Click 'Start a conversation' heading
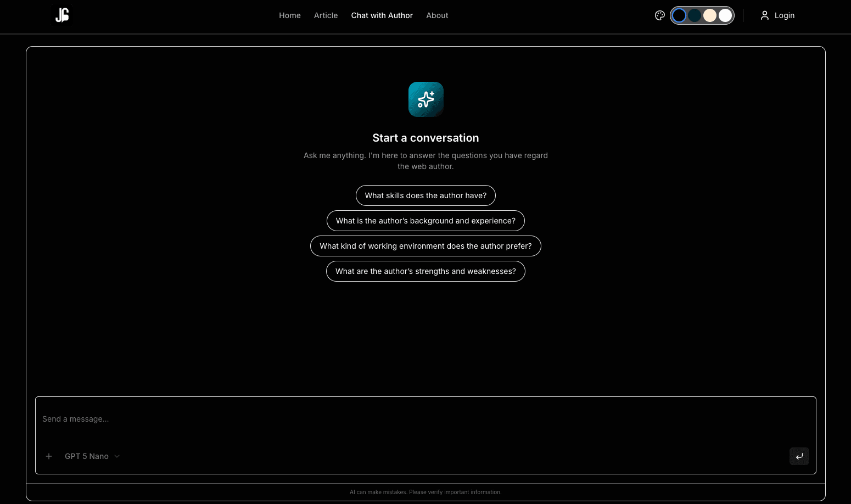The height and width of the screenshot is (504, 851). click(x=425, y=138)
